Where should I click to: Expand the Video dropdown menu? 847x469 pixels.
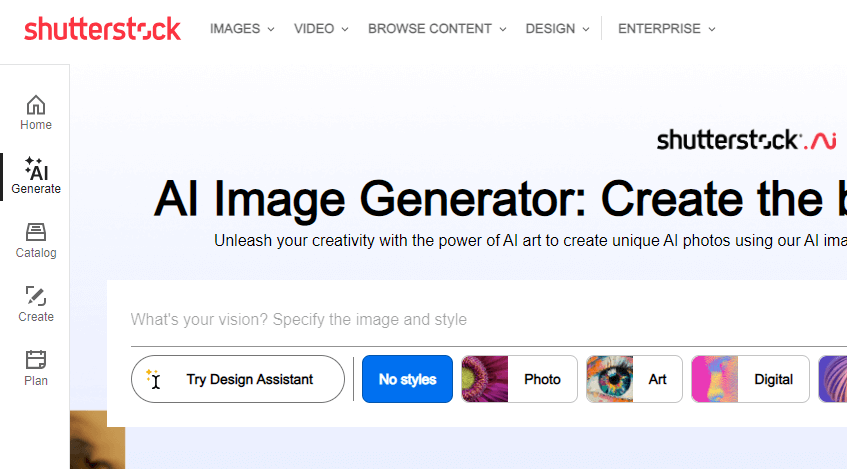coord(321,29)
